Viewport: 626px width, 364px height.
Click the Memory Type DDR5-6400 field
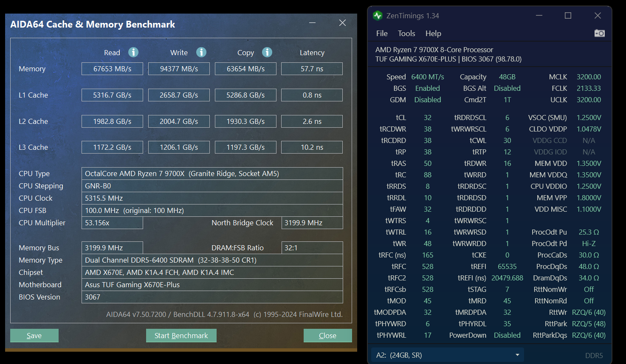212,260
